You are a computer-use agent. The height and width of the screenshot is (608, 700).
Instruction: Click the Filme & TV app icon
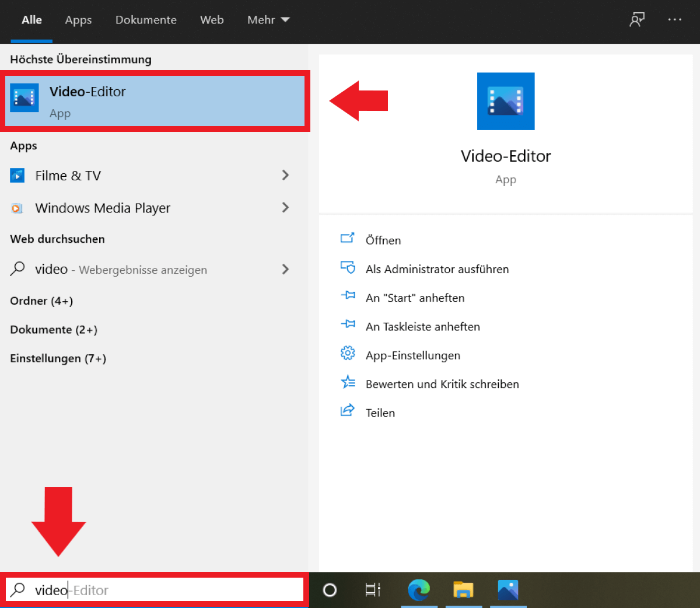click(17, 175)
